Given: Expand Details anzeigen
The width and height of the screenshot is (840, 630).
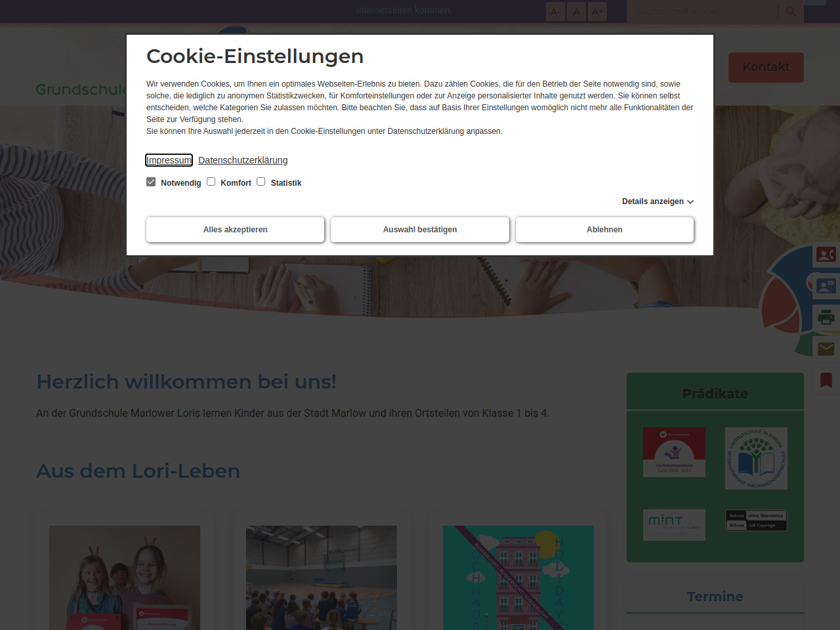Looking at the screenshot, I should (658, 201).
